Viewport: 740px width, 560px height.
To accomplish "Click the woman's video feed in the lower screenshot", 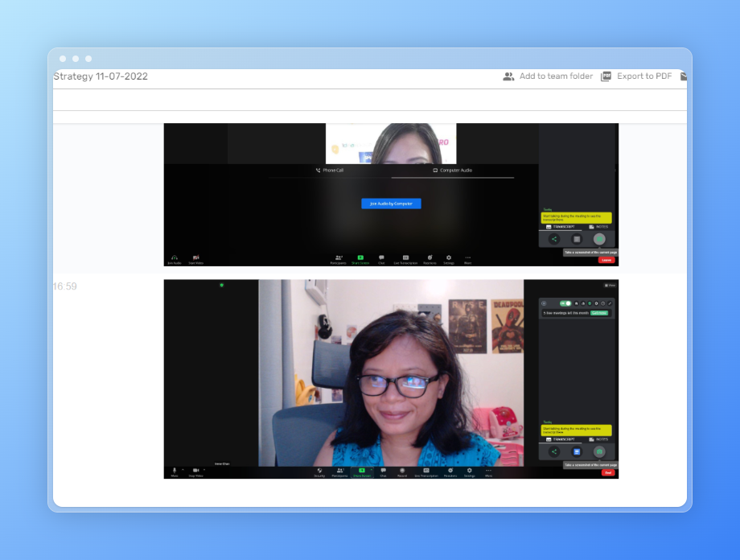I will (x=391, y=373).
